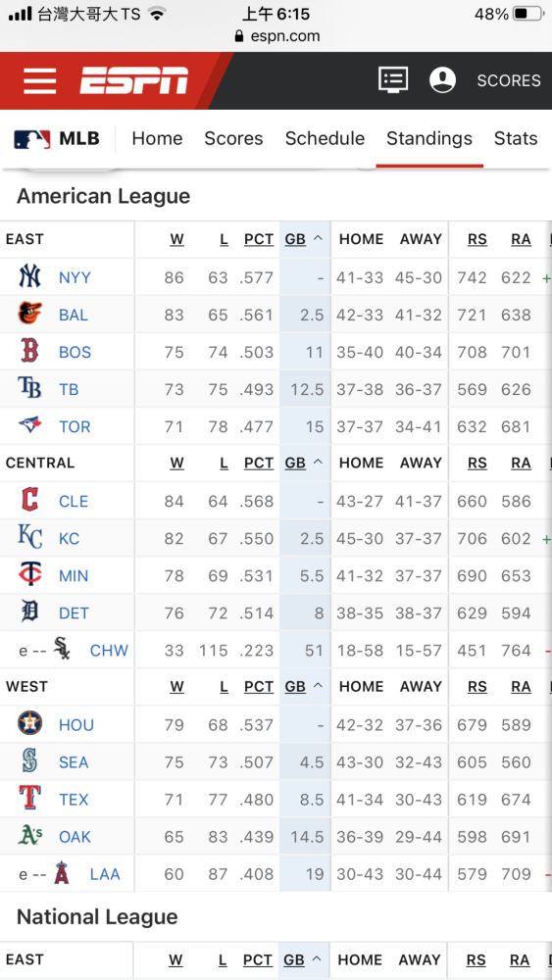Select the Minnesota Twins logo

click(29, 575)
